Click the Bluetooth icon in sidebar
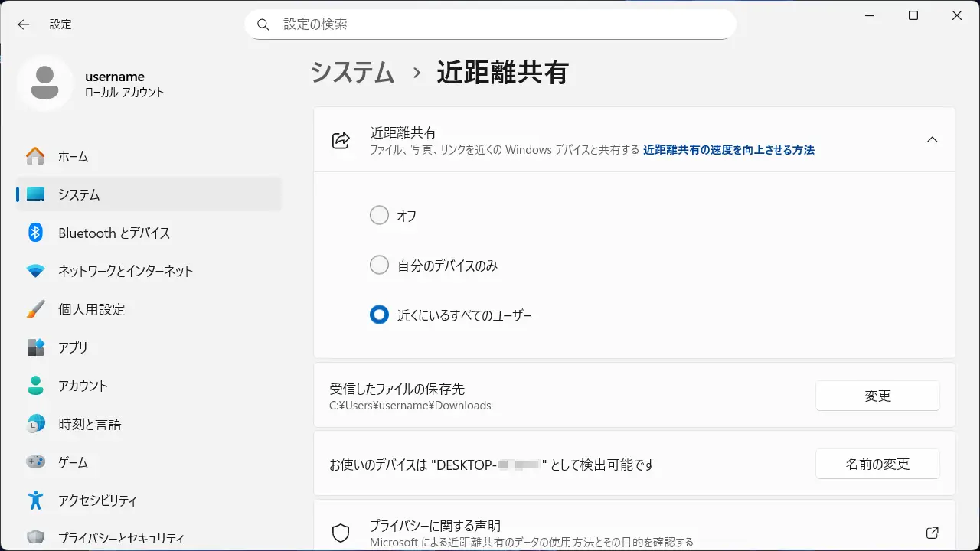Image resolution: width=980 pixels, height=551 pixels. [35, 233]
